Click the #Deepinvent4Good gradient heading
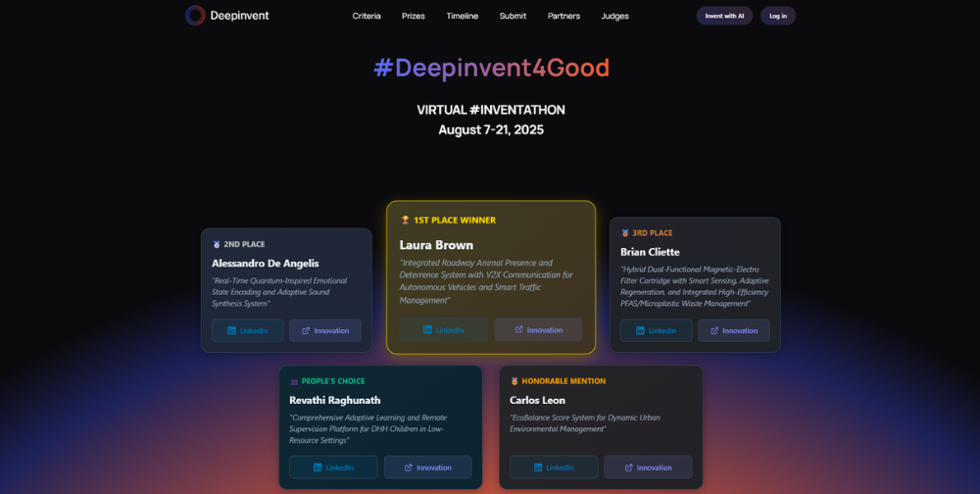Viewport: 980px width, 494px height. pyautogui.click(x=491, y=68)
